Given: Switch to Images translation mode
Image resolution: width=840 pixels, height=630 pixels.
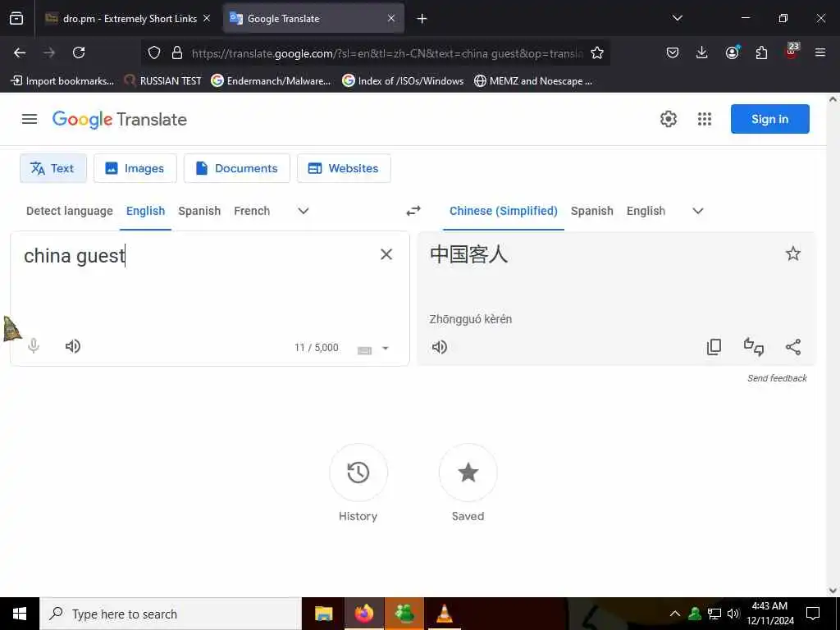Looking at the screenshot, I should tap(135, 168).
